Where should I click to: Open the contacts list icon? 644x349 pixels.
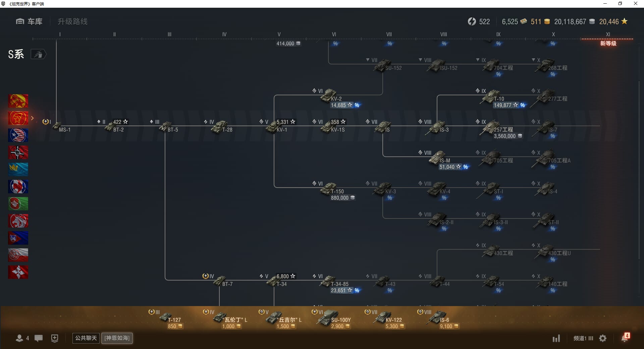(x=19, y=338)
